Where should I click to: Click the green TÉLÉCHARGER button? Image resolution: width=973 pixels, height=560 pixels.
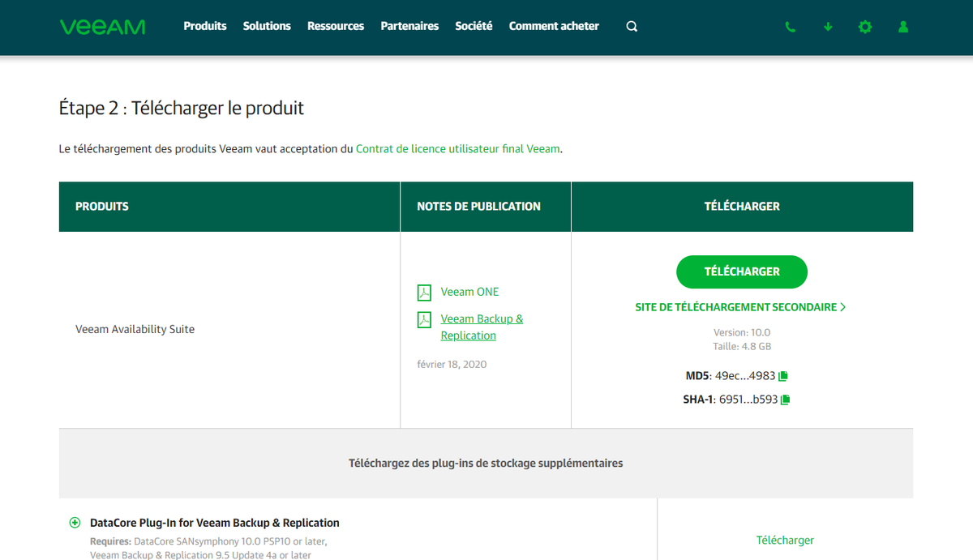[742, 271]
